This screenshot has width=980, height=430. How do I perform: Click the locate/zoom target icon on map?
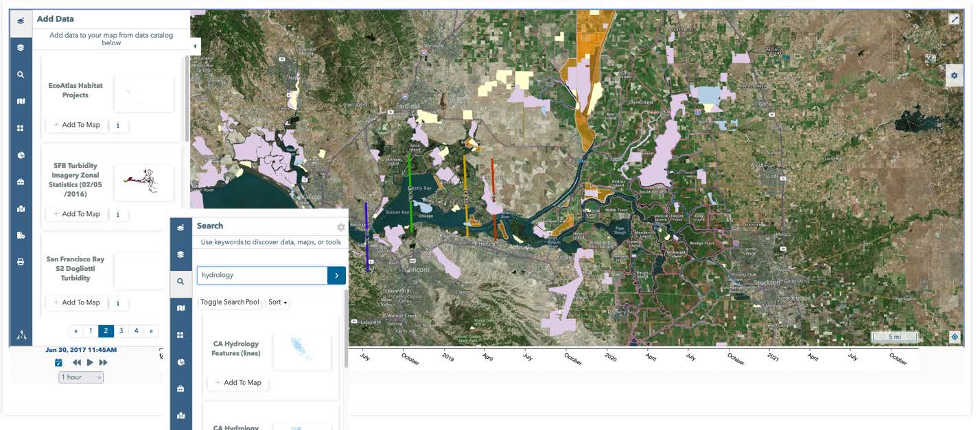pyautogui.click(x=954, y=337)
